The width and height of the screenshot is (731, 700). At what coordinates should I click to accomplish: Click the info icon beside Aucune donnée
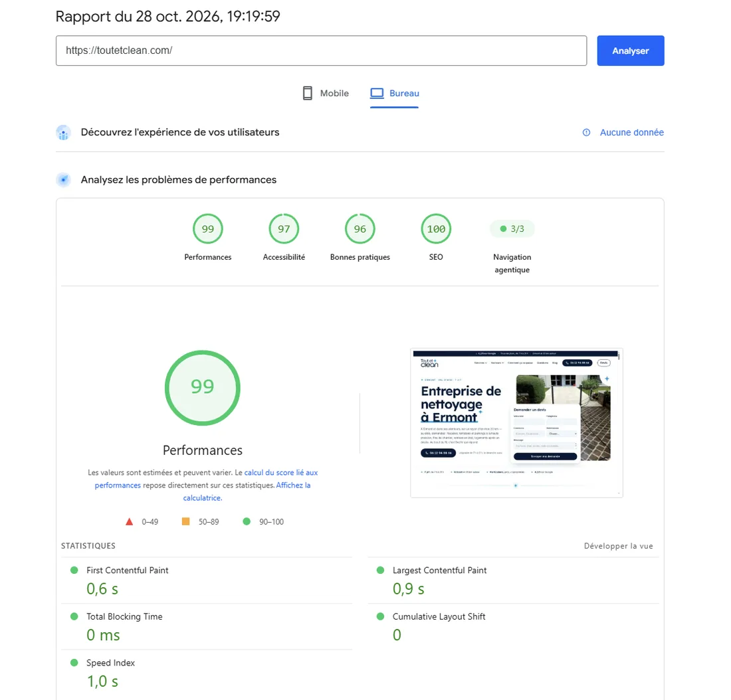(587, 132)
